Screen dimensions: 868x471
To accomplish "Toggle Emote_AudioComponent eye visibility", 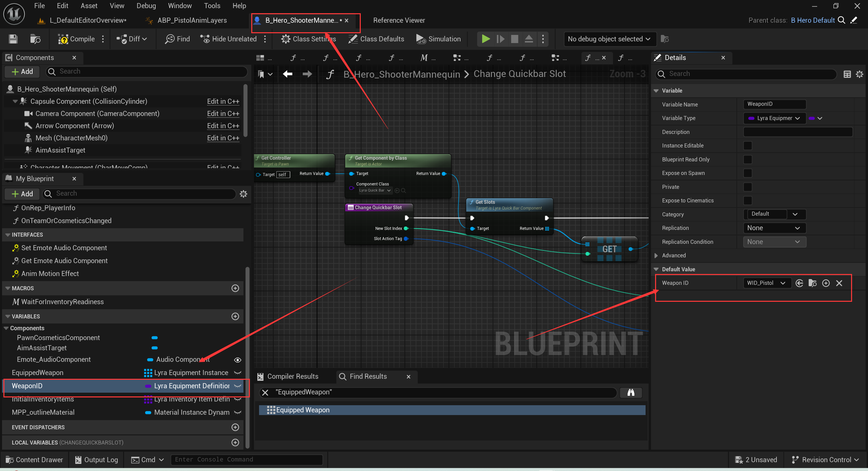I will coord(238,360).
